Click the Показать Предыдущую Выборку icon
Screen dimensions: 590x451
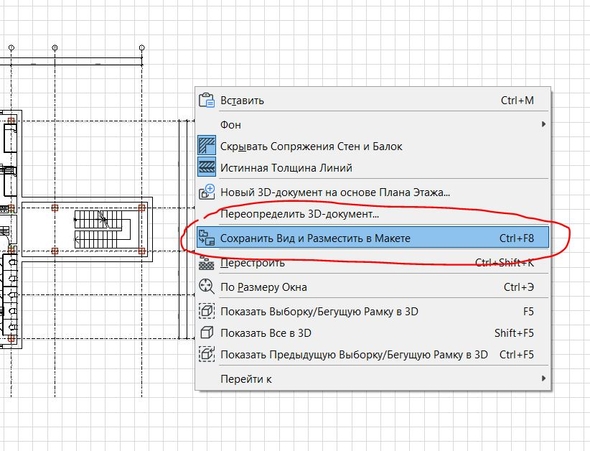coord(207,354)
